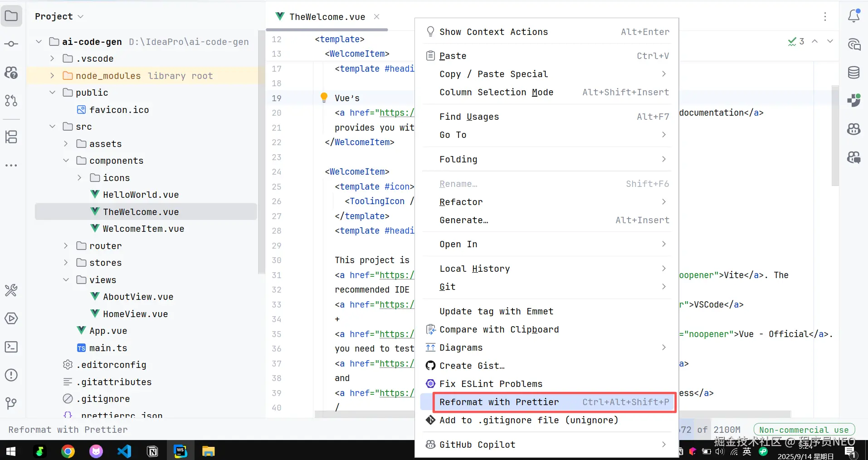The height and width of the screenshot is (460, 868).
Task: Launch Google Chrome from the taskbar
Action: (68, 451)
